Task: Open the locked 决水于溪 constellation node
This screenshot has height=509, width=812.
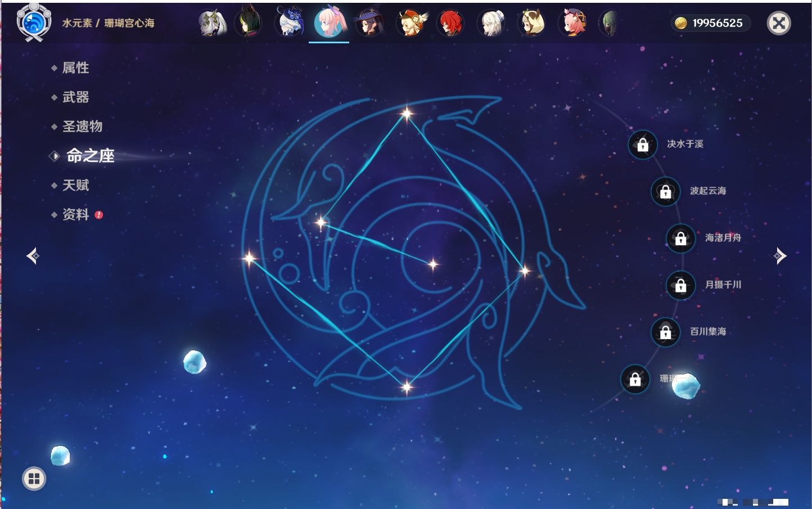Action: pyautogui.click(x=643, y=145)
